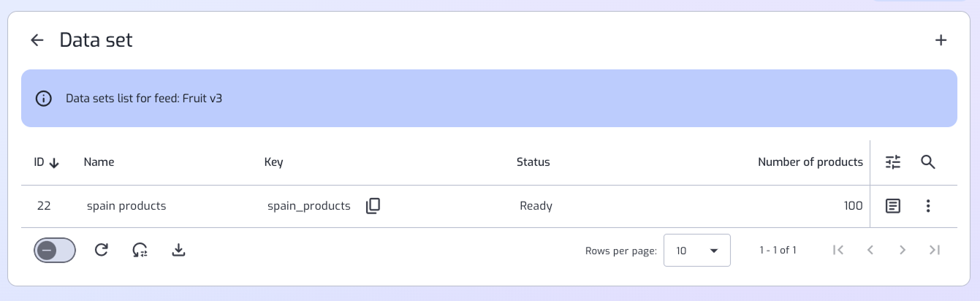Image resolution: width=980 pixels, height=301 pixels.
Task: Sort table by Name column header
Action: click(99, 162)
